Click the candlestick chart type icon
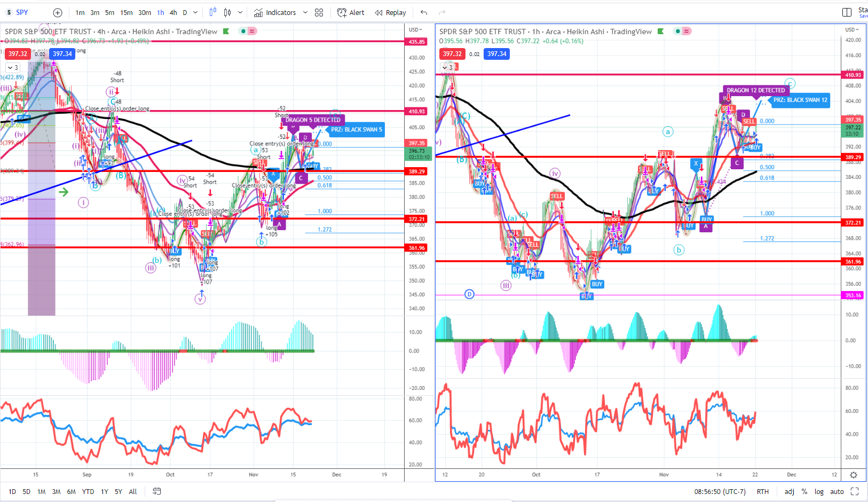 click(227, 12)
